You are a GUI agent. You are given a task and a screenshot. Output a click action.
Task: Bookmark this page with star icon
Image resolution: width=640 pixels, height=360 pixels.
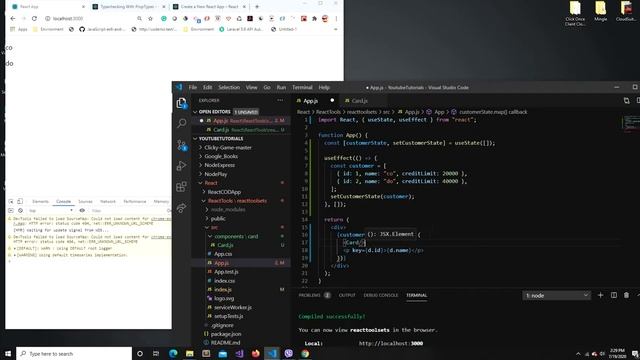point(150,18)
